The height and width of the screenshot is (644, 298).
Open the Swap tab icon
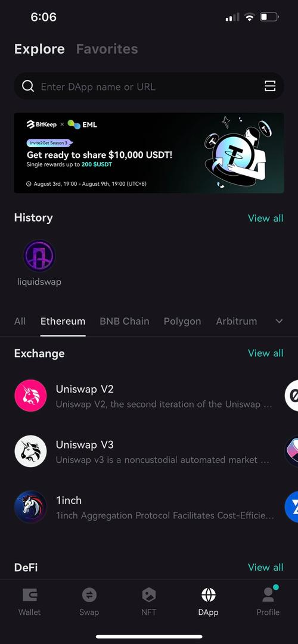(x=89, y=595)
